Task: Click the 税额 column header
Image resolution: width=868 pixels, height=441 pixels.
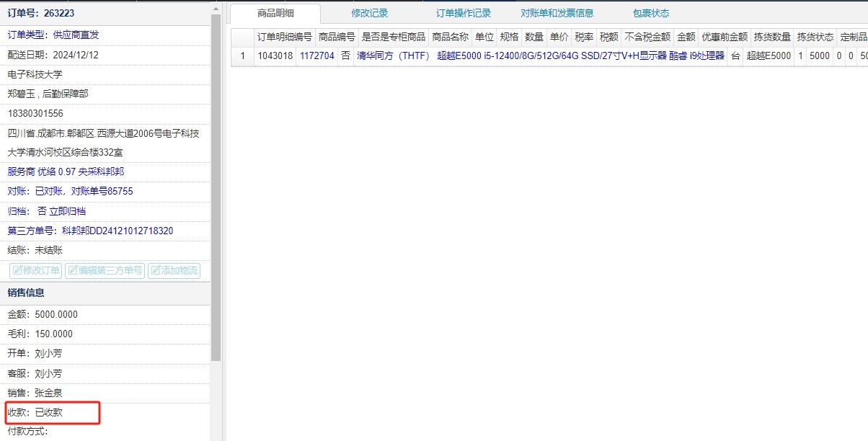Action: click(x=608, y=37)
